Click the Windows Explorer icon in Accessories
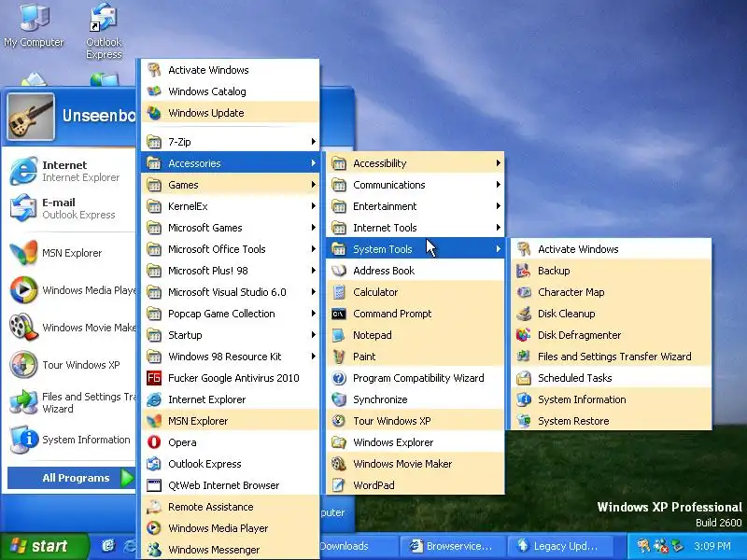 pyautogui.click(x=339, y=441)
